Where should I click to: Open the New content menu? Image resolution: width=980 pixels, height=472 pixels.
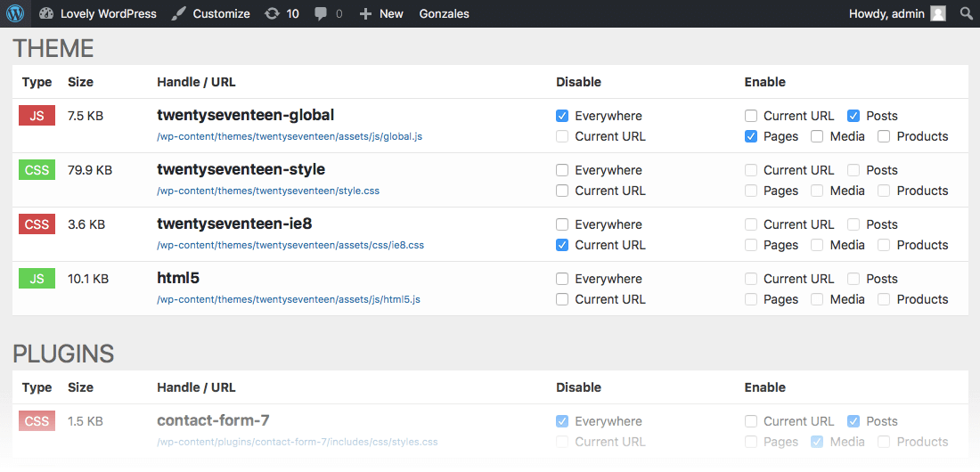pos(381,13)
